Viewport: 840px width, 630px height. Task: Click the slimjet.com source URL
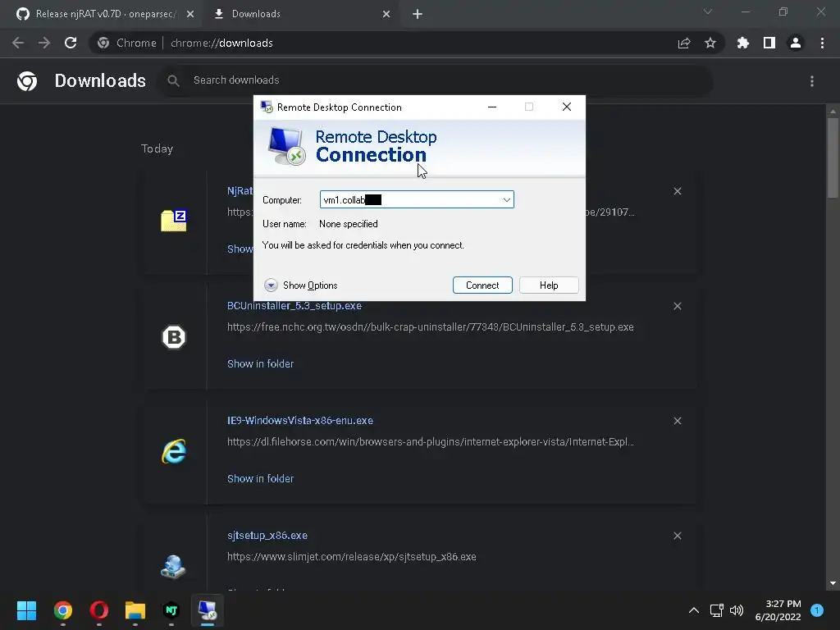coord(351,557)
